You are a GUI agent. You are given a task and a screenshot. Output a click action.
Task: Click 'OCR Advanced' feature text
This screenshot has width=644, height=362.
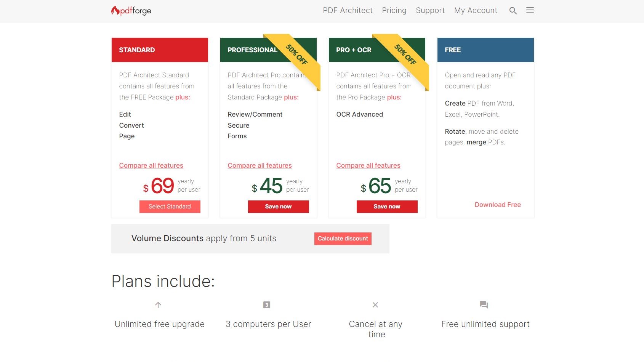click(360, 114)
